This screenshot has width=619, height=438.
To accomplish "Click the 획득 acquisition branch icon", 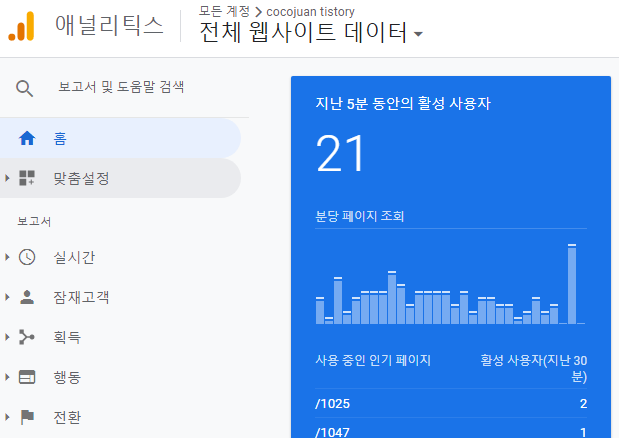I will pos(27,337).
